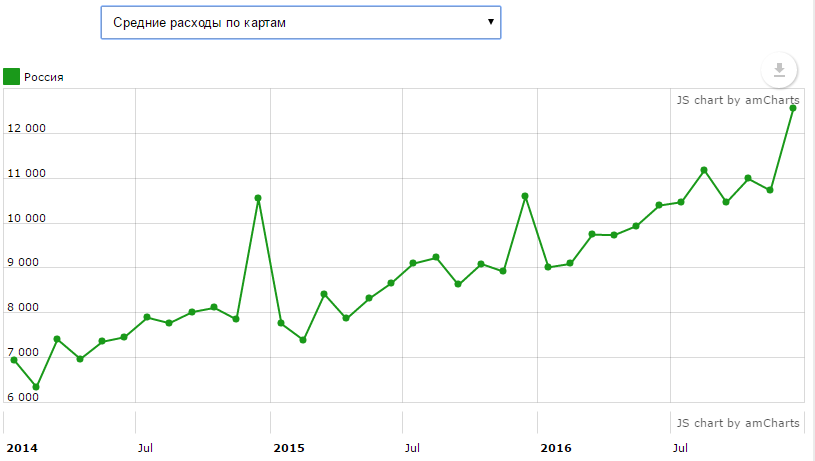Open the Средние расходы по картам dropdown
The height and width of the screenshot is (461, 815).
(300, 22)
